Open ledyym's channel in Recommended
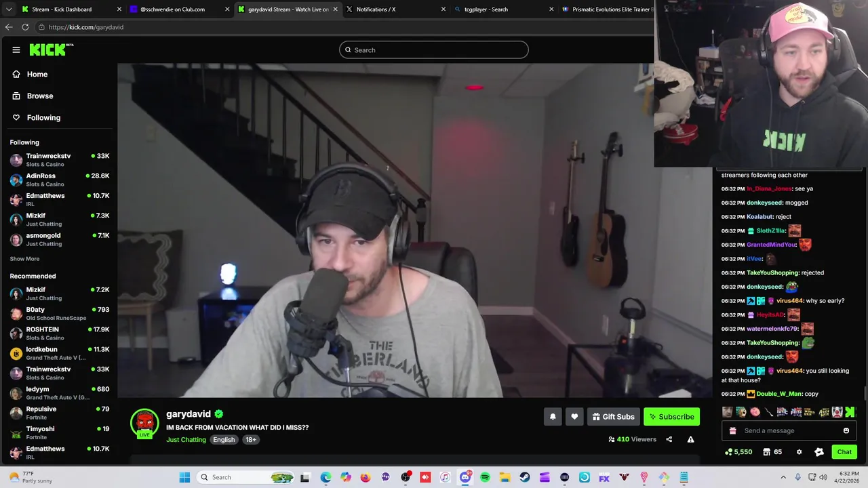This screenshot has width=868, height=488. [60, 393]
